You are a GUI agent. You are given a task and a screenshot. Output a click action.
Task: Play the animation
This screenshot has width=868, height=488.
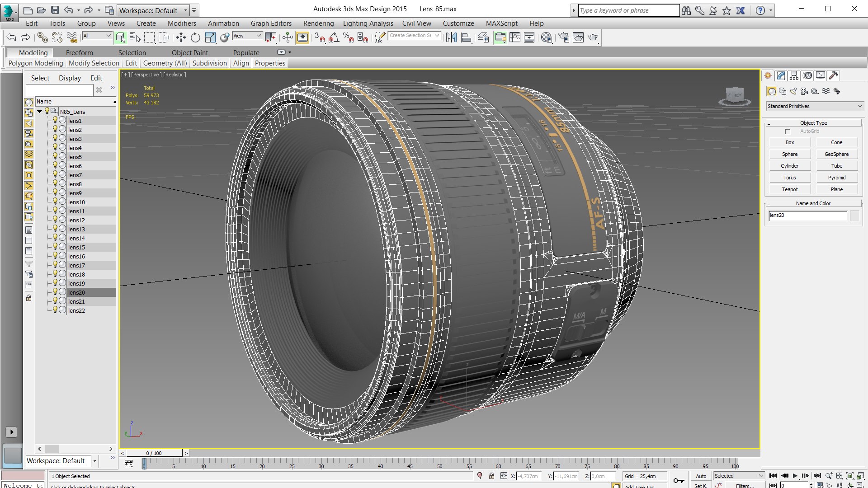coord(795,476)
